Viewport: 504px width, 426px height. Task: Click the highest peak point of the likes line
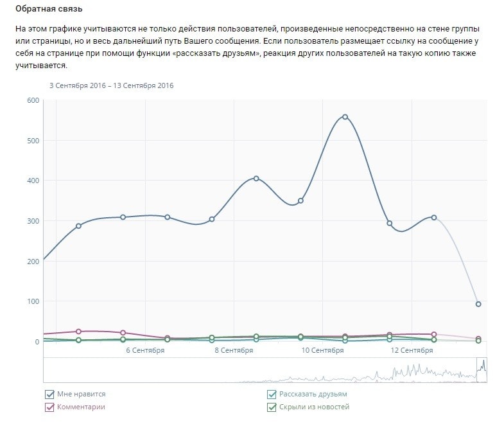[x=345, y=117]
